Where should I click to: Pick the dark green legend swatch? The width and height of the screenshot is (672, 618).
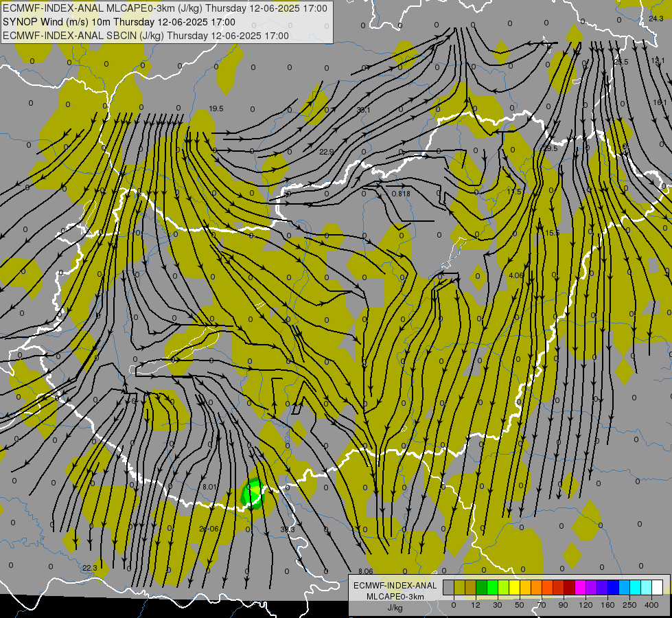481,587
